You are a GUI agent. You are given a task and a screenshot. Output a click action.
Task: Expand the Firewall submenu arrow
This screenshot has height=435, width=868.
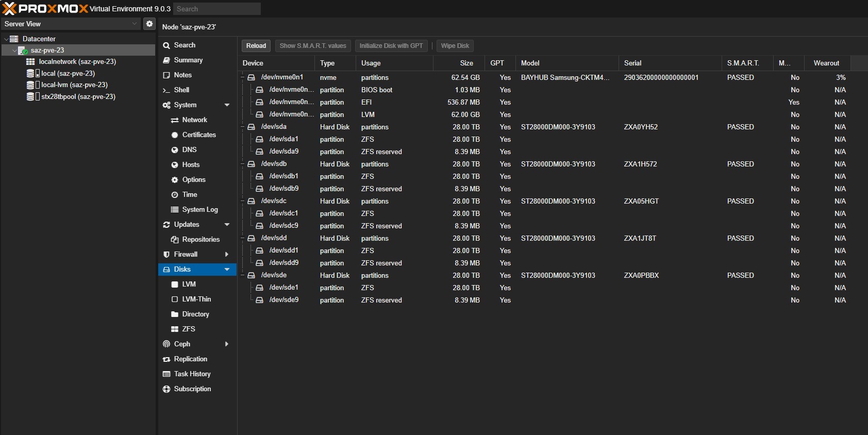pyautogui.click(x=227, y=255)
